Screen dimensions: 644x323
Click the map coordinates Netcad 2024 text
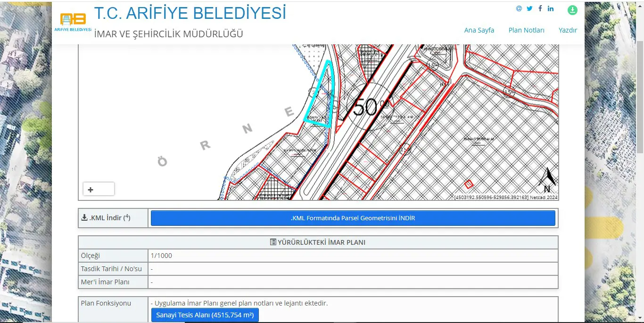(505, 197)
